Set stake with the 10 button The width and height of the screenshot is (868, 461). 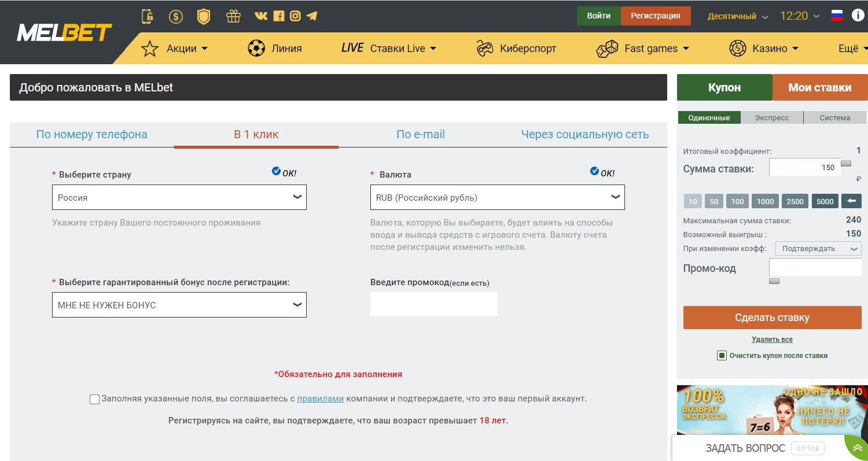coord(693,201)
